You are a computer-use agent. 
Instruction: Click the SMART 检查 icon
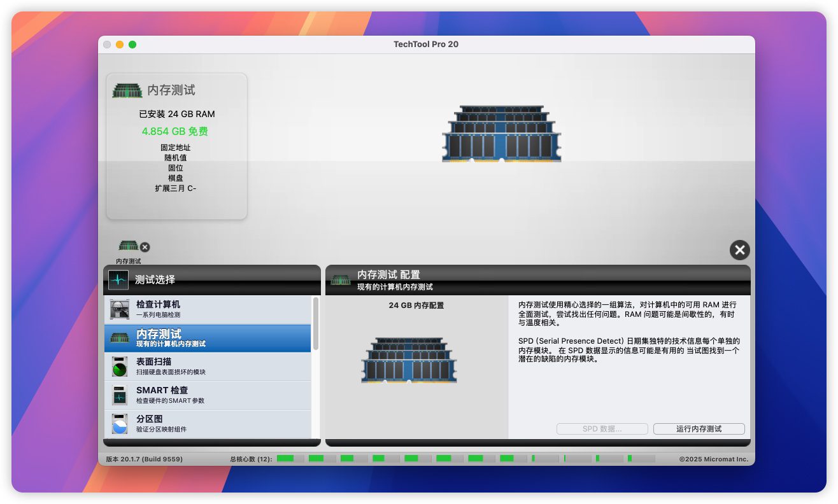(x=120, y=395)
